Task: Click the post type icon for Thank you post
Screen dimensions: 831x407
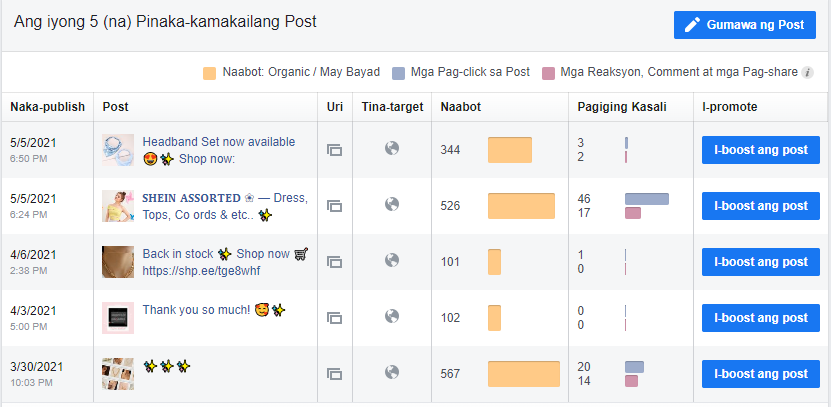Action: [x=334, y=318]
